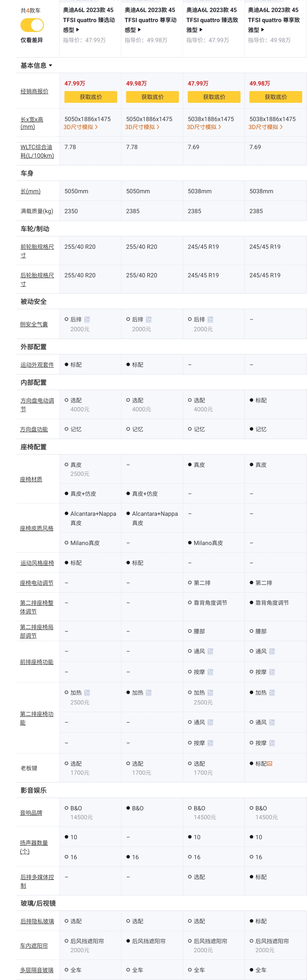307x980 pixels.
Task: Open model dropdown arrow for 臻选致雅型
Action: [201, 30]
